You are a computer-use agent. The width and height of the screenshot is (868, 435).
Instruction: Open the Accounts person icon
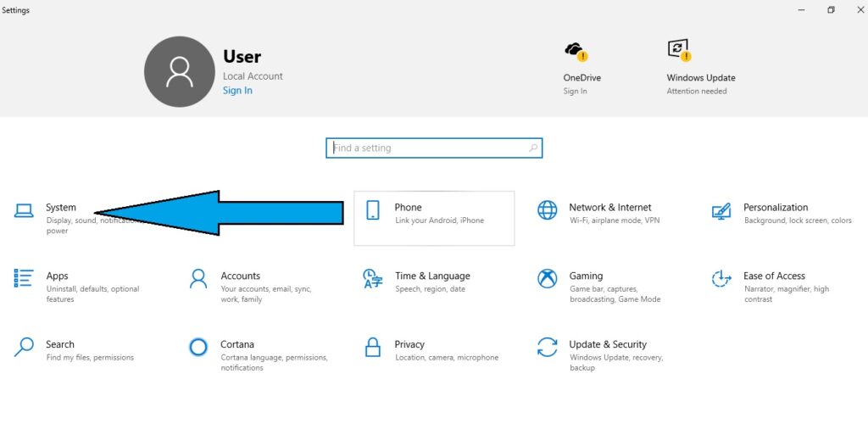click(198, 278)
